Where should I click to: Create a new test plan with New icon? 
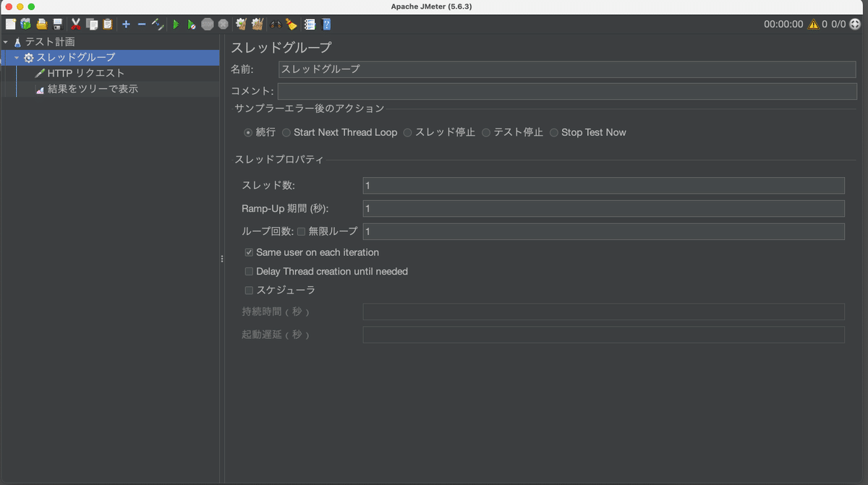(10, 23)
